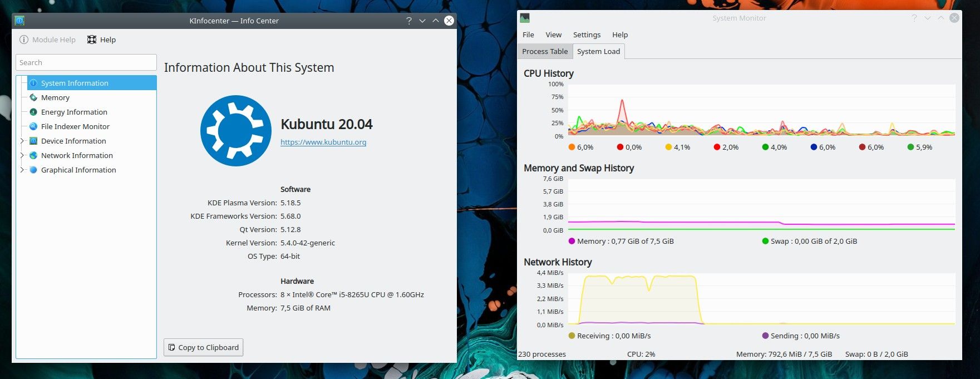
Task: Click the Memory: 792,6 MiB status bar entry
Action: pyautogui.click(x=784, y=354)
